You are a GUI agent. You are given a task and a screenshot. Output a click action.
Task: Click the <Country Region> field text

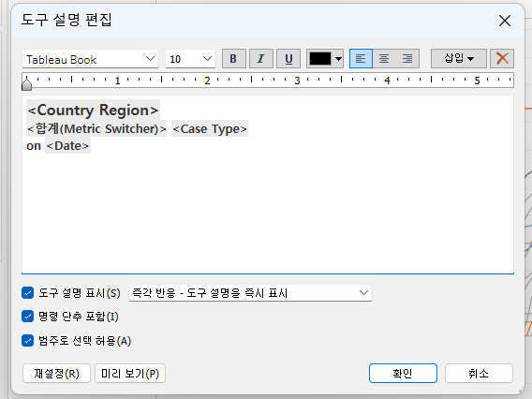93,110
